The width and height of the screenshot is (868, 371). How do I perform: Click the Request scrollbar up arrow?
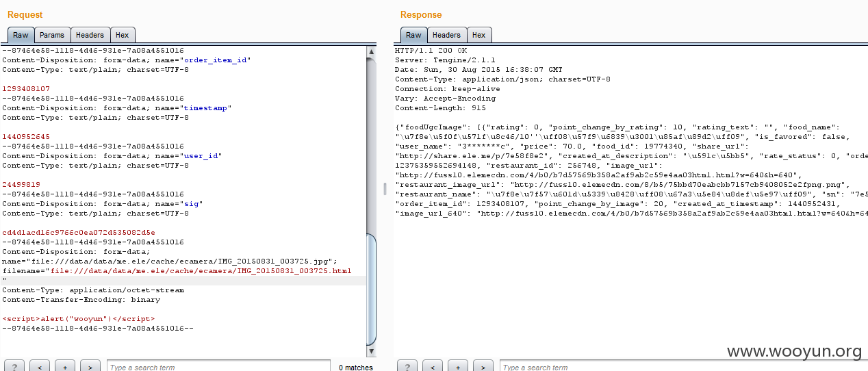point(371,51)
